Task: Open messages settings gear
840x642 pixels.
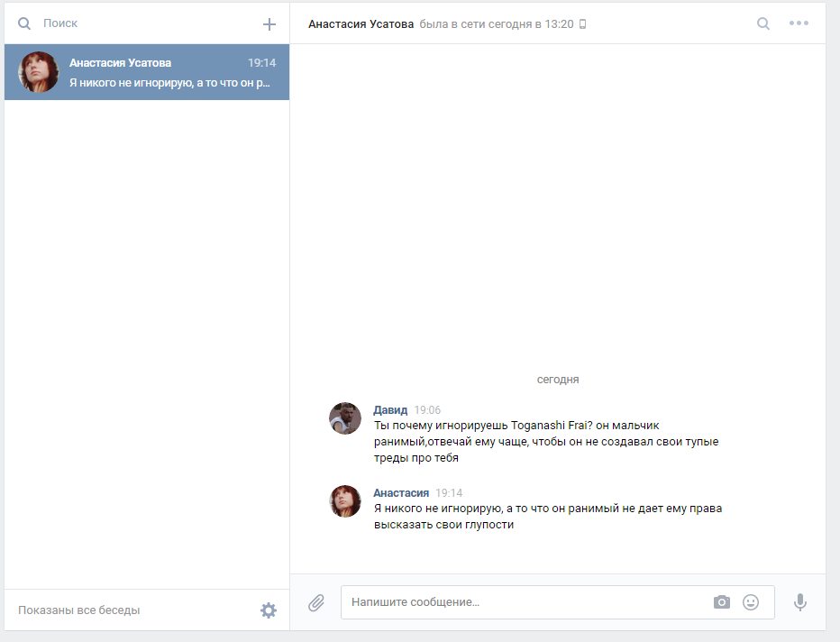Action: (269, 610)
